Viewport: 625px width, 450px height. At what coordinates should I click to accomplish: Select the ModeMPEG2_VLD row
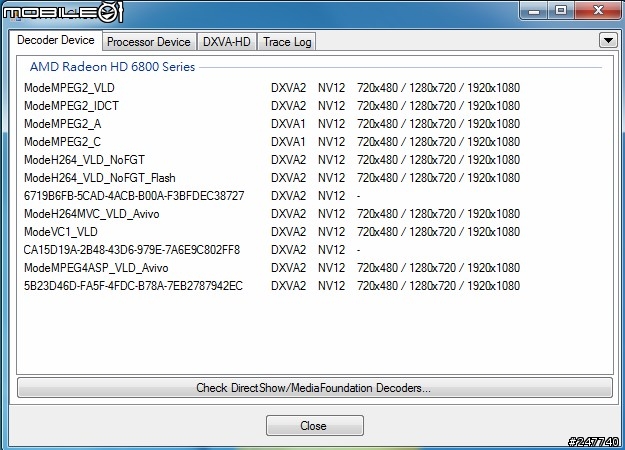coord(272,88)
